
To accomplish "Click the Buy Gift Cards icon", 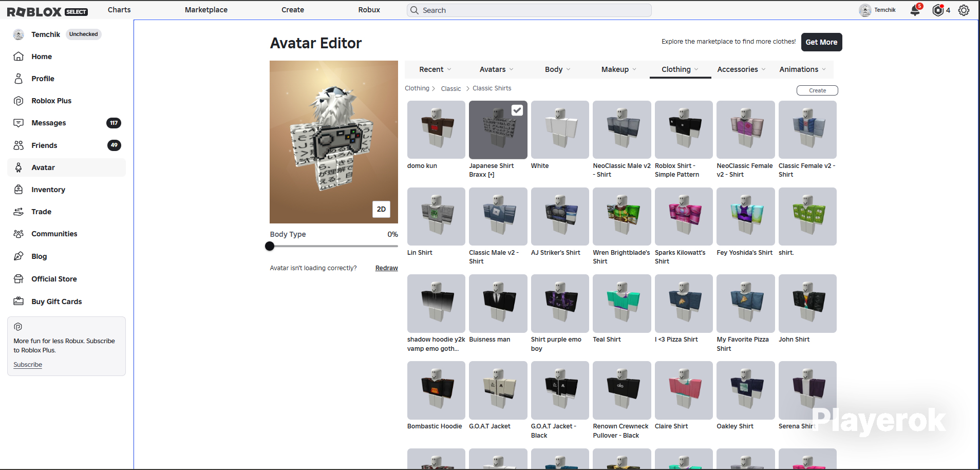I will tap(18, 302).
